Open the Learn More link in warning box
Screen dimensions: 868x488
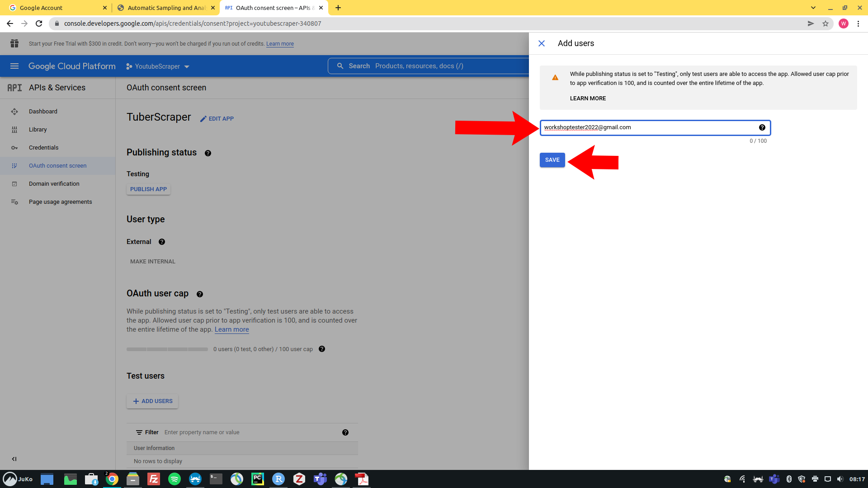[588, 99]
